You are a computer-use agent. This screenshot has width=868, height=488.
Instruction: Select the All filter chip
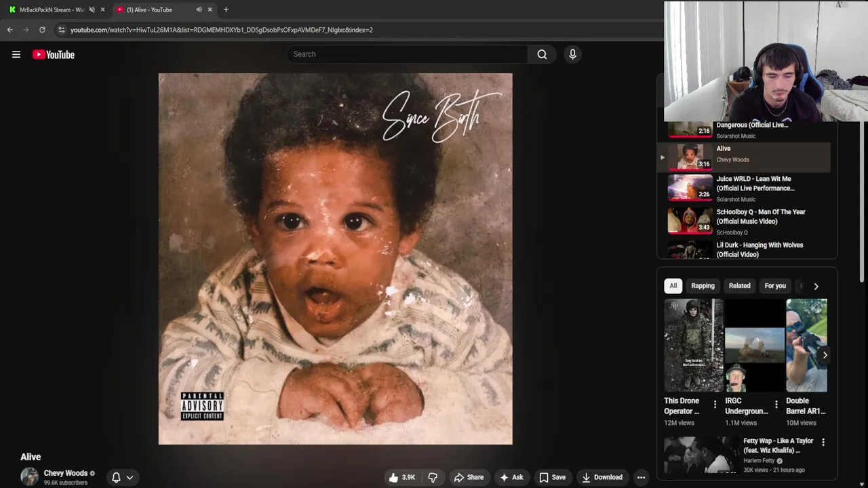[x=673, y=286]
